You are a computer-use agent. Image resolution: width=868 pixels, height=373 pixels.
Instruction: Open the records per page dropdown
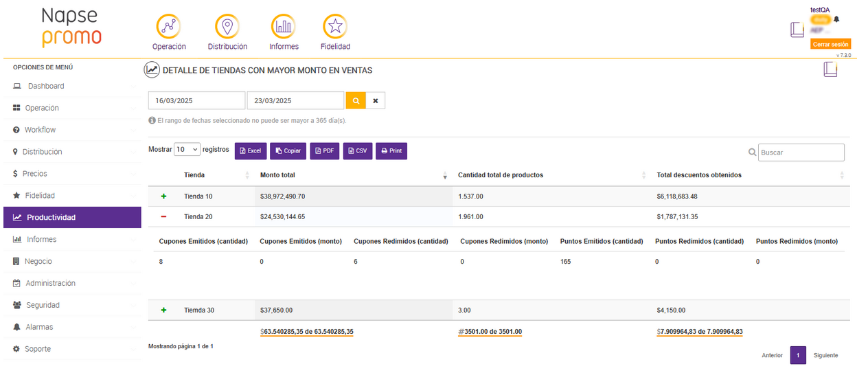(187, 149)
